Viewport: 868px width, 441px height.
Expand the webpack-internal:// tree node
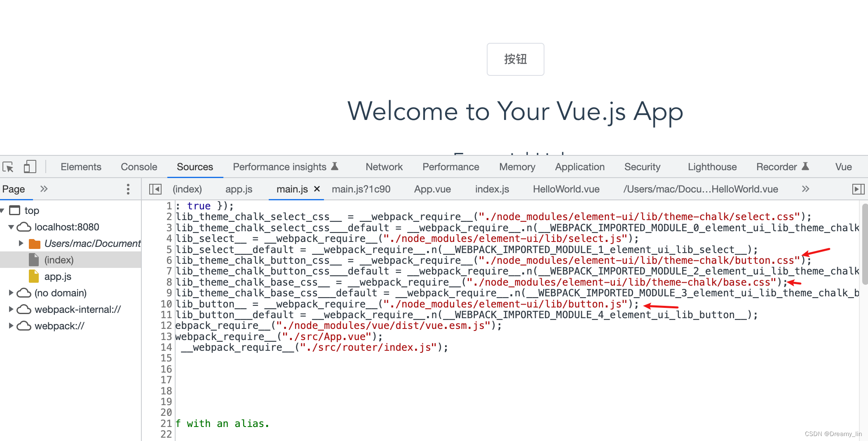11,310
